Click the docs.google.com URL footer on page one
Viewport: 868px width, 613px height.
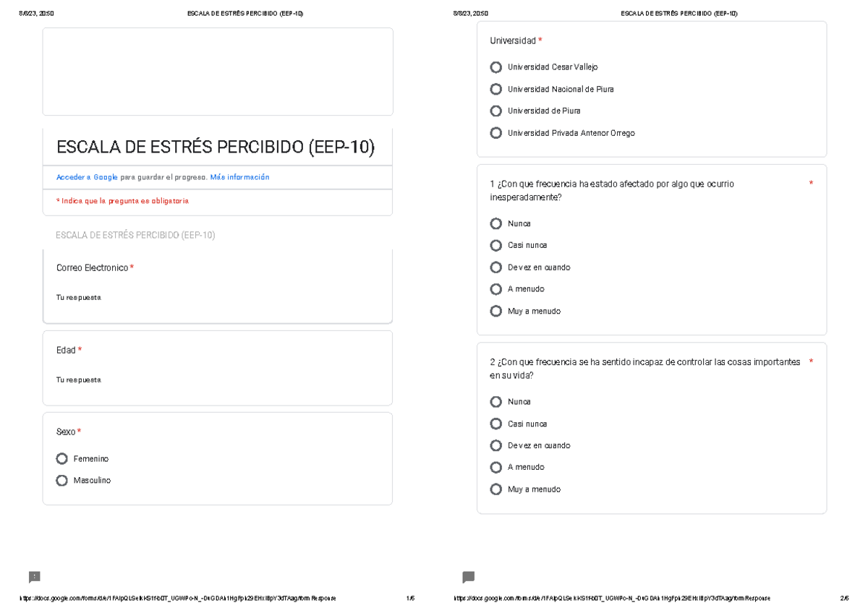[x=178, y=599]
